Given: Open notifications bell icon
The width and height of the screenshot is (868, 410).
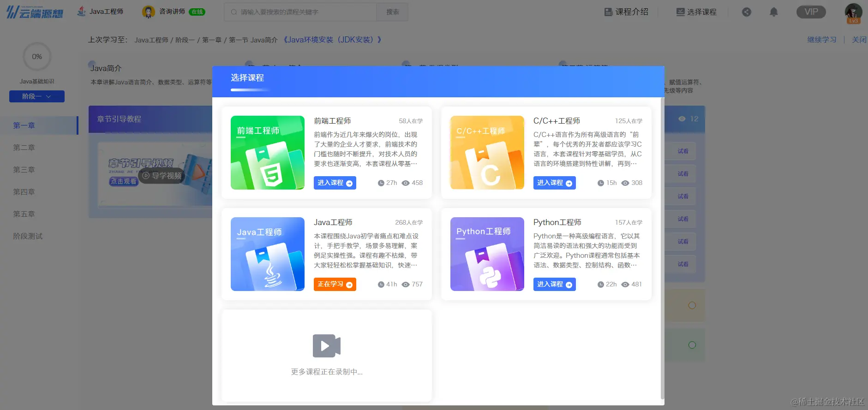Looking at the screenshot, I should [774, 12].
